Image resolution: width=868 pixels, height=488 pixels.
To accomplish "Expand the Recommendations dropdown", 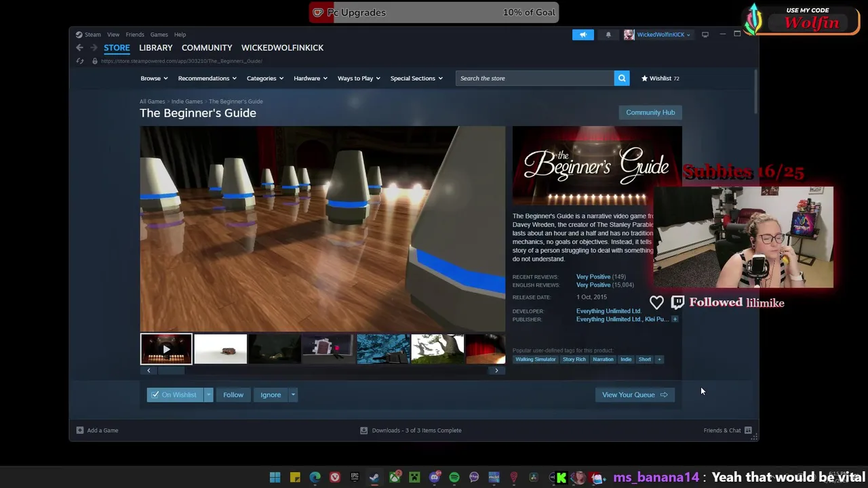I will click(208, 78).
